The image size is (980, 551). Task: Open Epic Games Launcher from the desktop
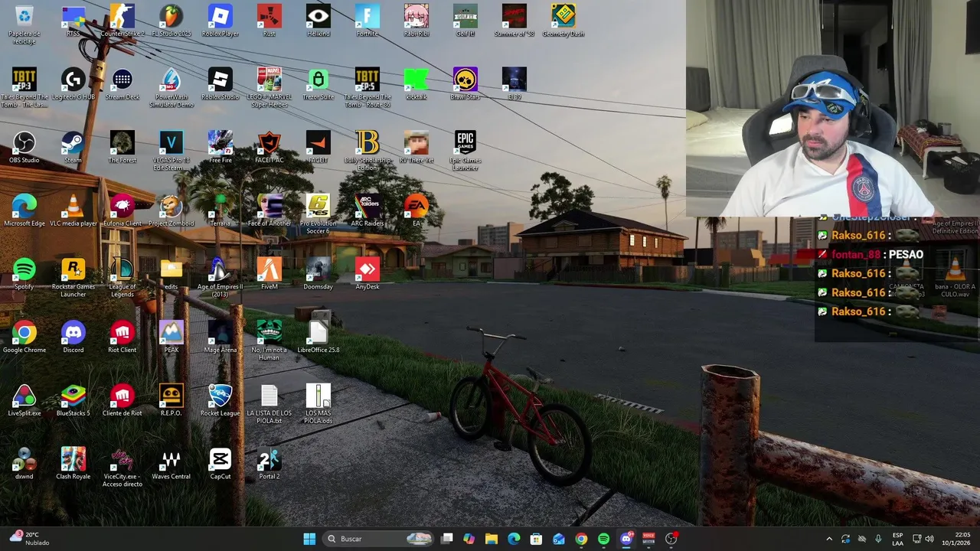pos(465,151)
